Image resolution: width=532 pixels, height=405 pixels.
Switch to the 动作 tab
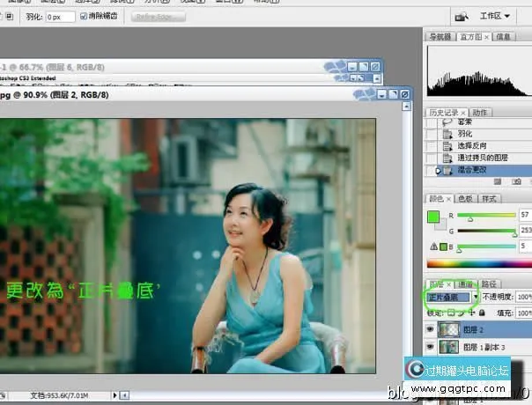click(x=479, y=113)
